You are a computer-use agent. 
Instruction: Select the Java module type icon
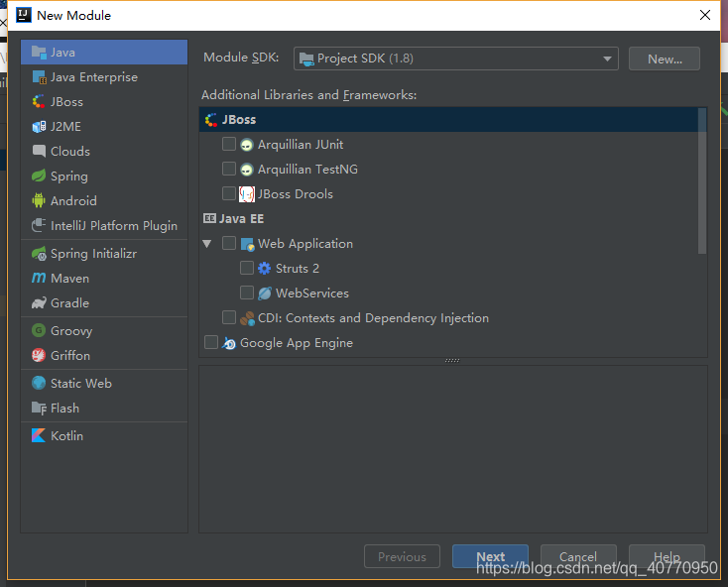coord(39,52)
